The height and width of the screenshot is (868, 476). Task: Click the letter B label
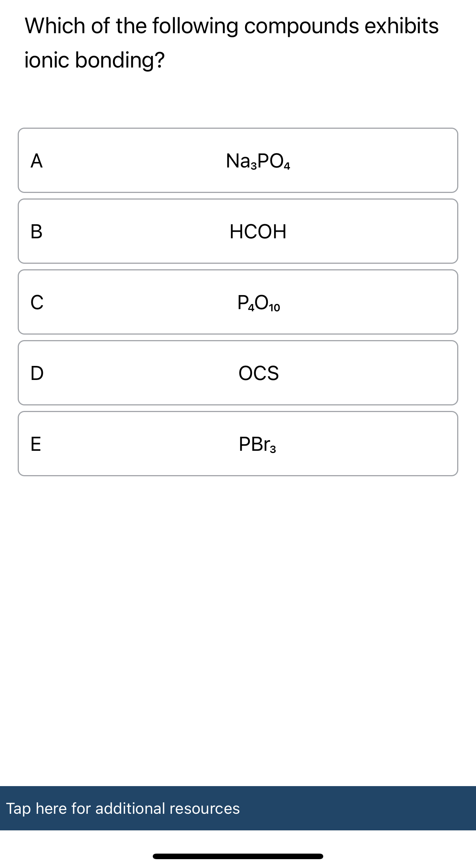click(37, 231)
